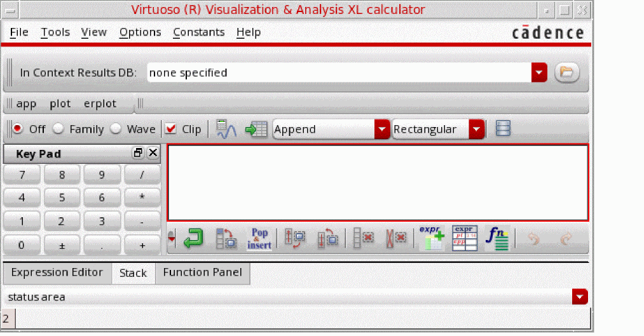644x336 pixels.
Task: Open the results database folder browser
Action: [x=567, y=72]
